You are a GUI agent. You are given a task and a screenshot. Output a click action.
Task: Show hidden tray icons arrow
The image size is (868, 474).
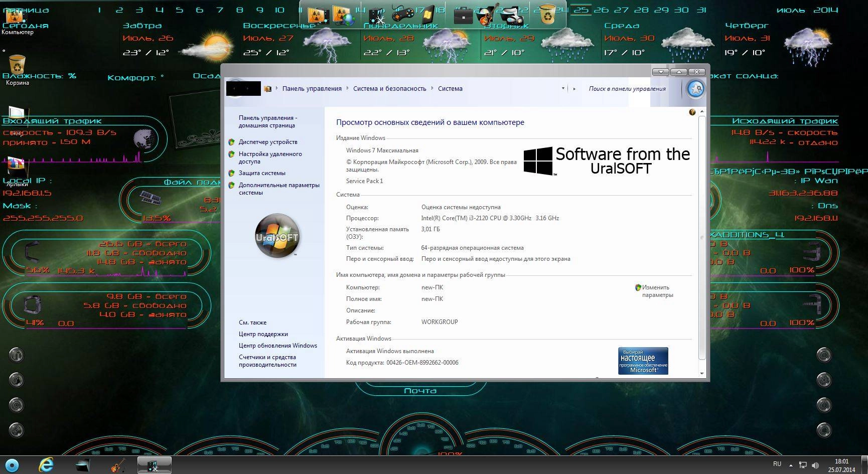(x=791, y=465)
